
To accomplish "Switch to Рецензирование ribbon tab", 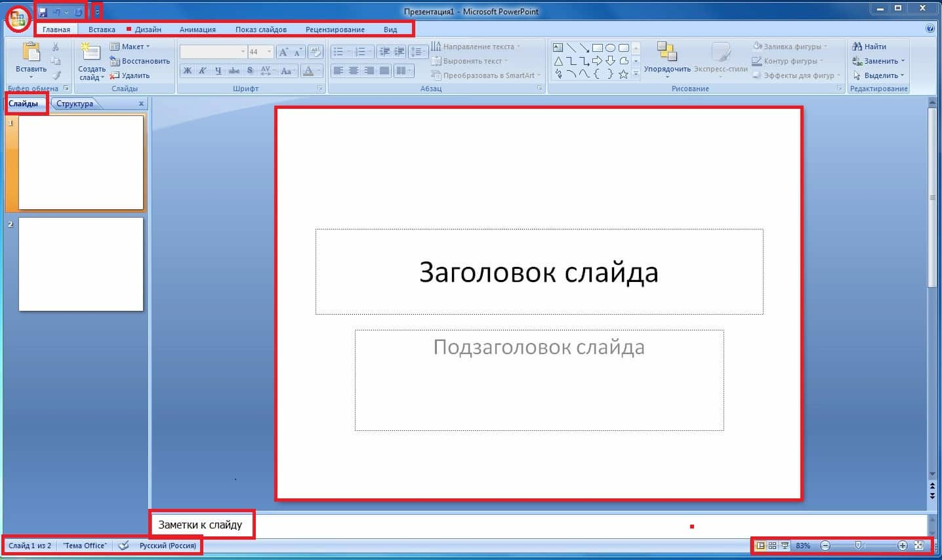I will (335, 30).
